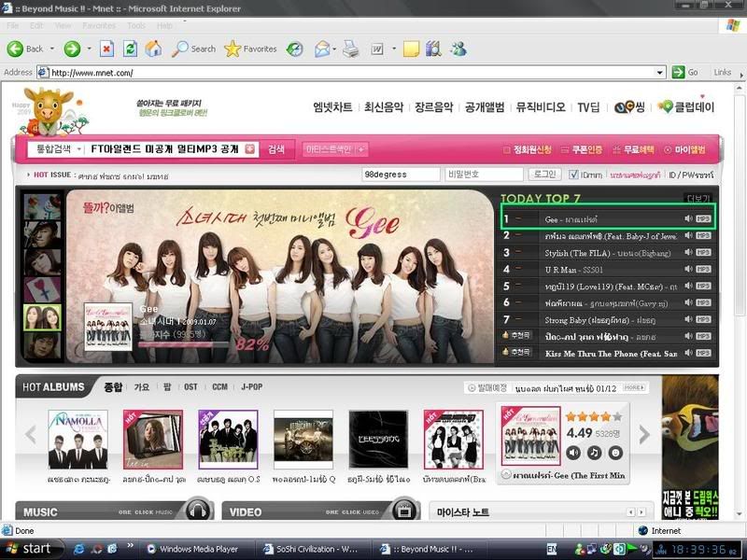747x560 pixels.
Task: Open the History clock icon
Action: coord(294,49)
